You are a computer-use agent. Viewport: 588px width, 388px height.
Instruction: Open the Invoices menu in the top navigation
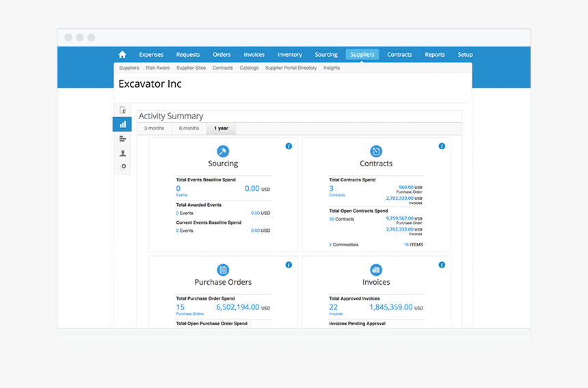tap(254, 55)
